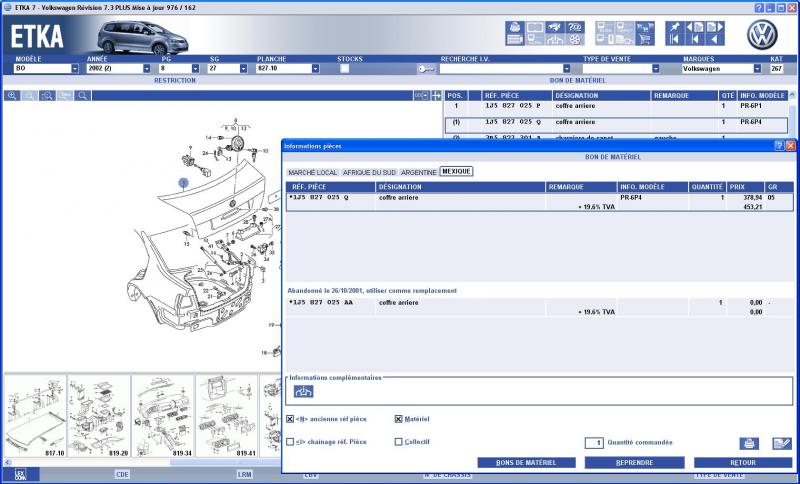Click the LEX COM icon in the status bar
Viewport: 800px width, 484px height.
(20, 474)
